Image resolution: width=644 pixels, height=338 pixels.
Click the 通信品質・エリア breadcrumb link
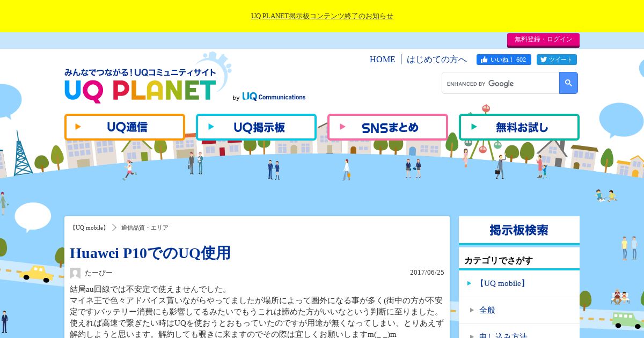145,227
